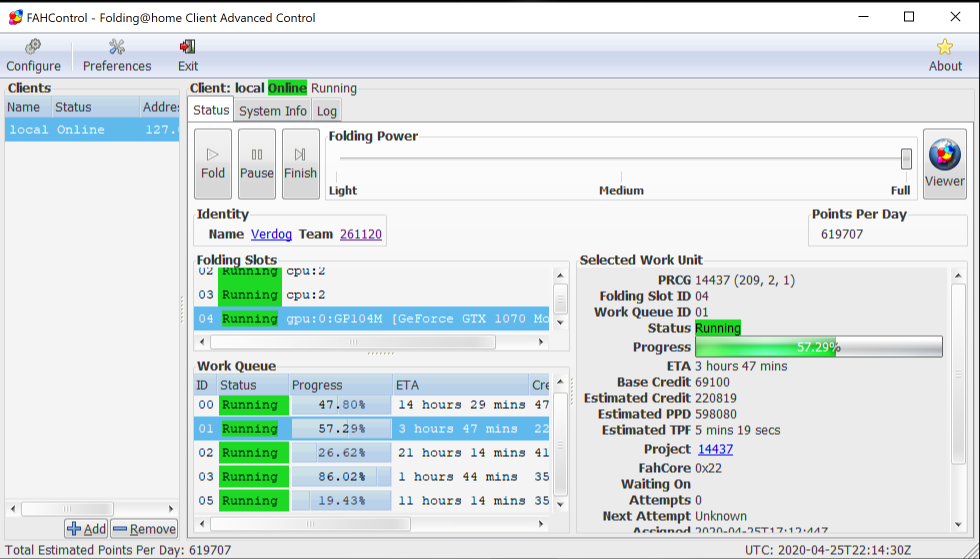Select work queue unit 01 row

pos(371,428)
